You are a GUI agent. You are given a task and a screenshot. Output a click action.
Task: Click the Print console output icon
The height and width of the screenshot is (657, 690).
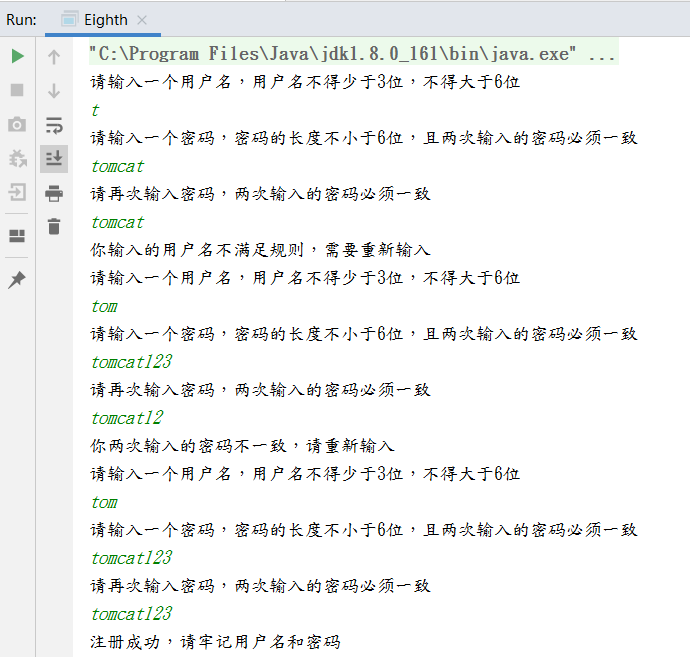[54, 193]
